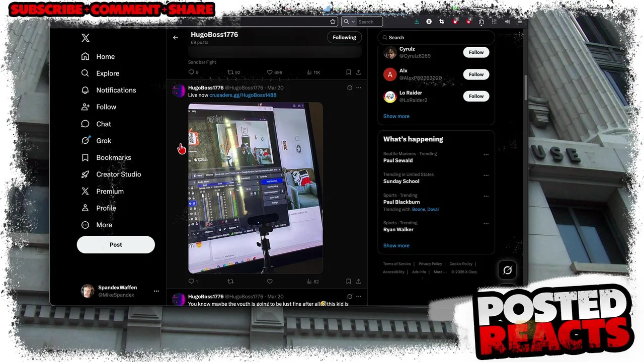The height and width of the screenshot is (362, 644).
Task: Open the Terms of Service link
Action: tap(397, 264)
